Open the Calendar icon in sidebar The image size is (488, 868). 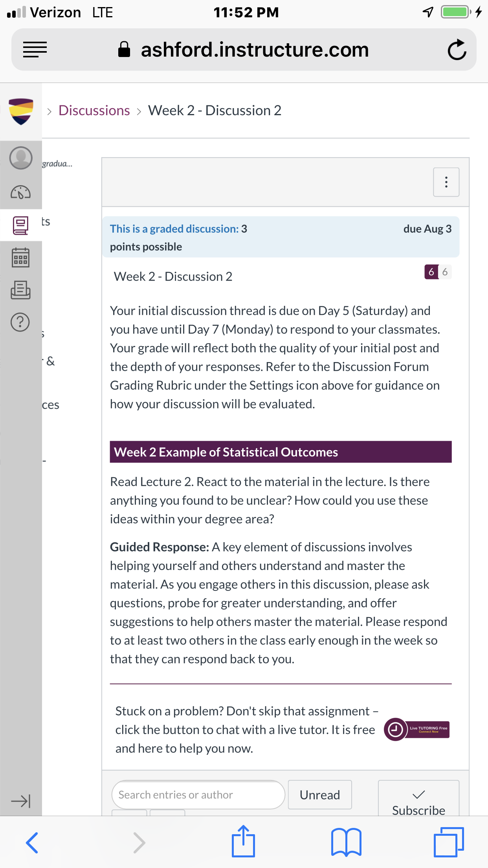(x=21, y=258)
